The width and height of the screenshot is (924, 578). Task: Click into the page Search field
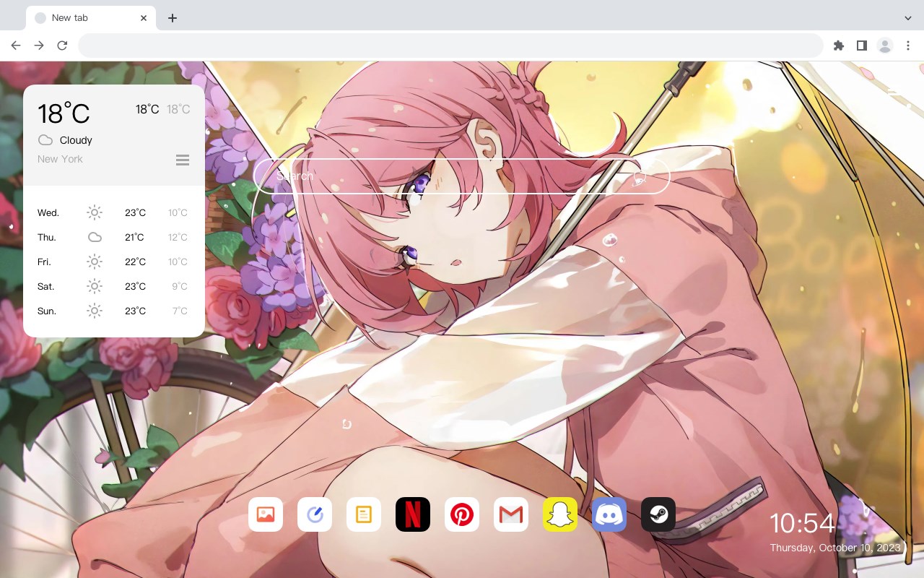(461, 176)
